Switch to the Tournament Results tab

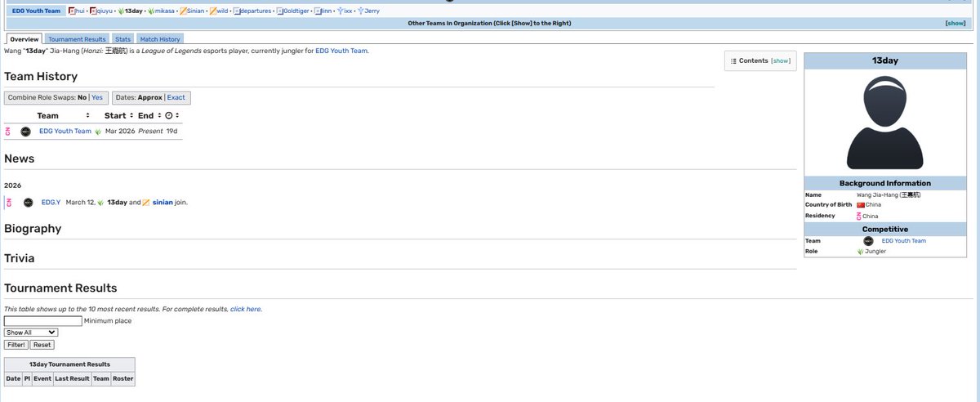(77, 38)
